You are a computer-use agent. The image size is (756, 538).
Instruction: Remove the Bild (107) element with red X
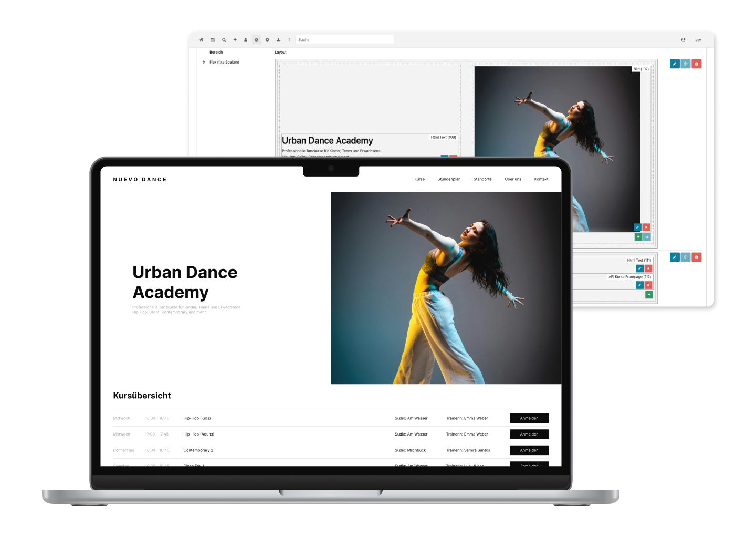646,227
